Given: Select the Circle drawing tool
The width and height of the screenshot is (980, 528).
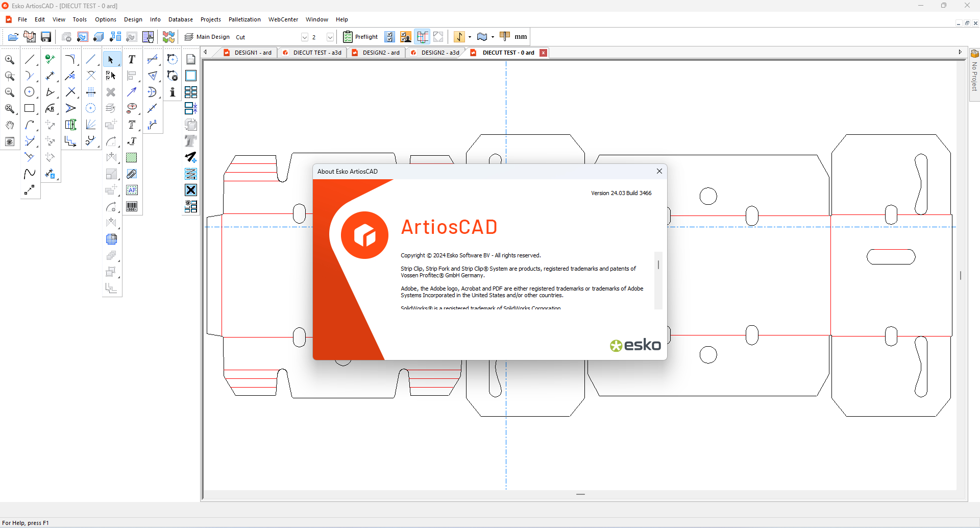Looking at the screenshot, I should (x=30, y=92).
